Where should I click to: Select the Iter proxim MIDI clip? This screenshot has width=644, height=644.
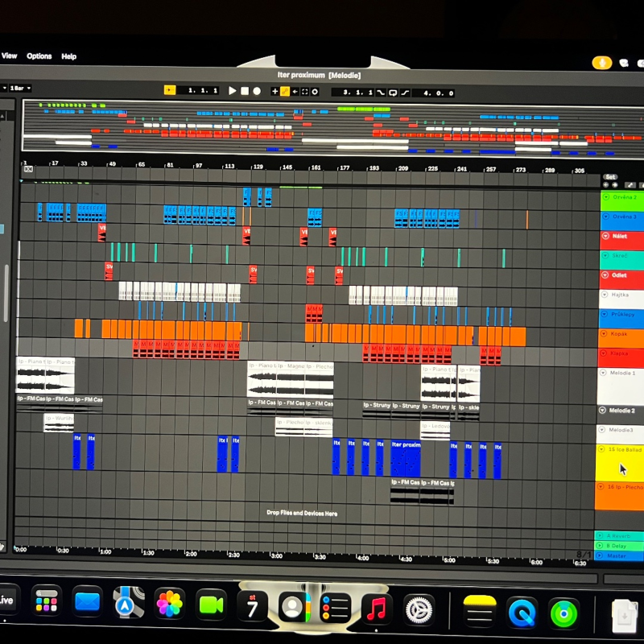coord(406,459)
